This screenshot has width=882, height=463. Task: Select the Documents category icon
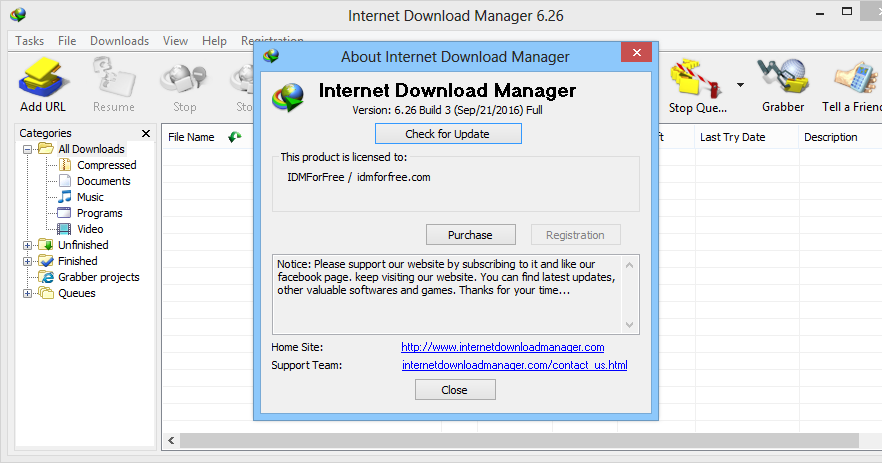click(x=65, y=181)
